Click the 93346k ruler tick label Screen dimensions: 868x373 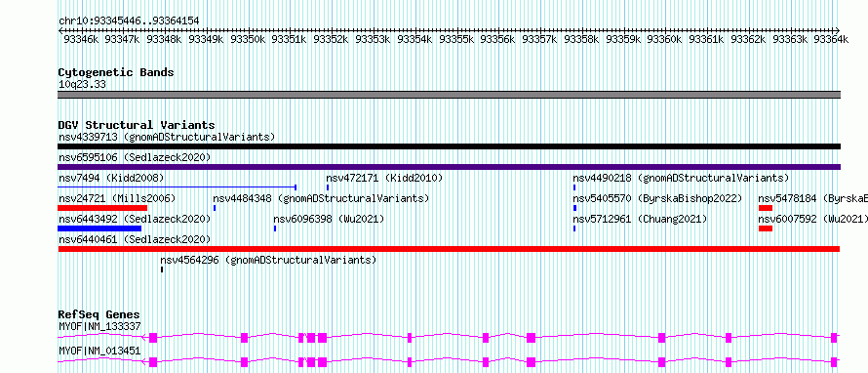coord(81,39)
